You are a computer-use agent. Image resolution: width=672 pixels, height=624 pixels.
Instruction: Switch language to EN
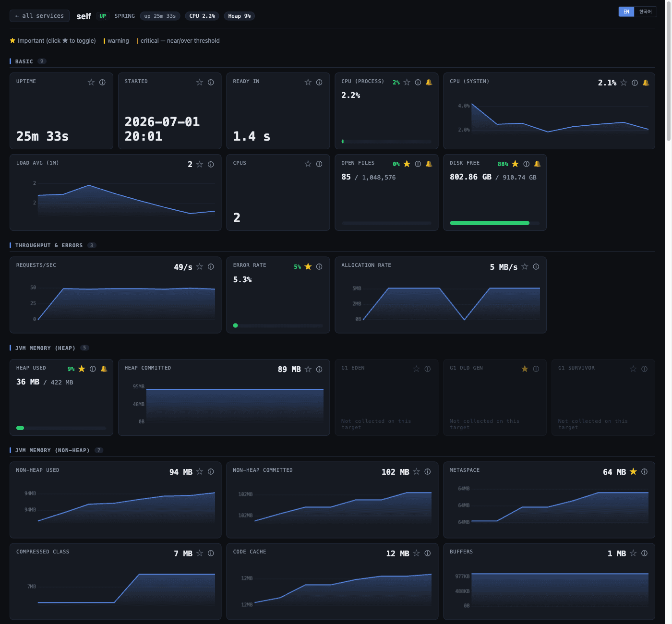[x=626, y=12]
